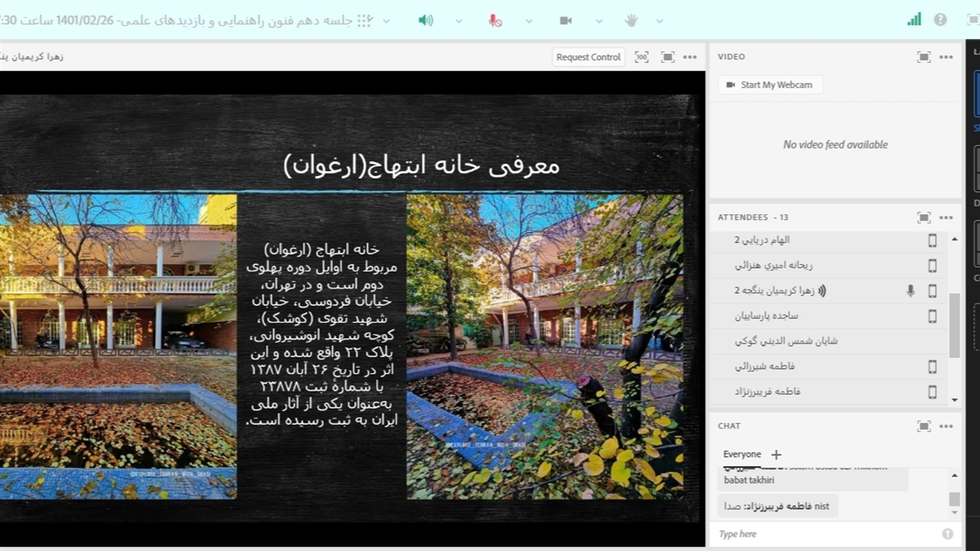
Task: Maximize the Video pod
Action: (924, 57)
